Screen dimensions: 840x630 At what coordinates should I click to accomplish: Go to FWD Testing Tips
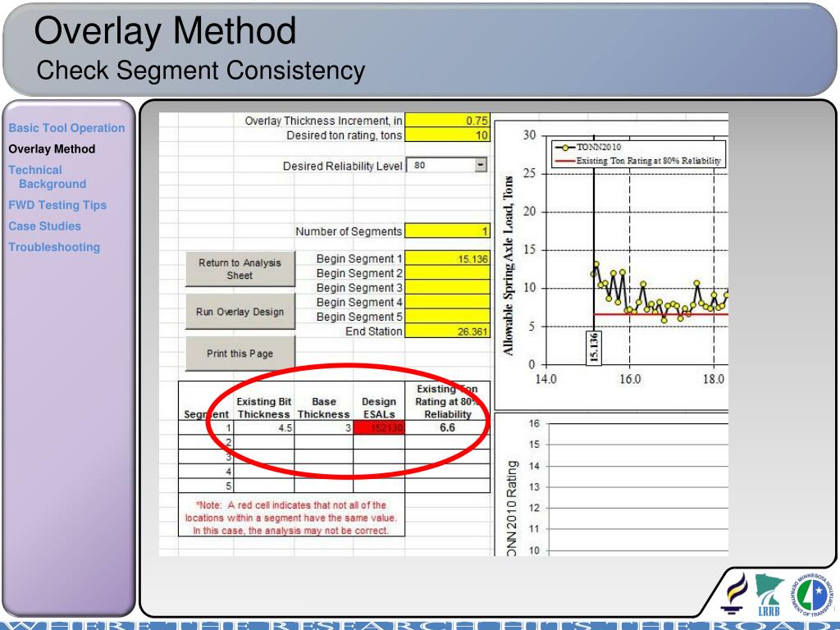coord(57,205)
